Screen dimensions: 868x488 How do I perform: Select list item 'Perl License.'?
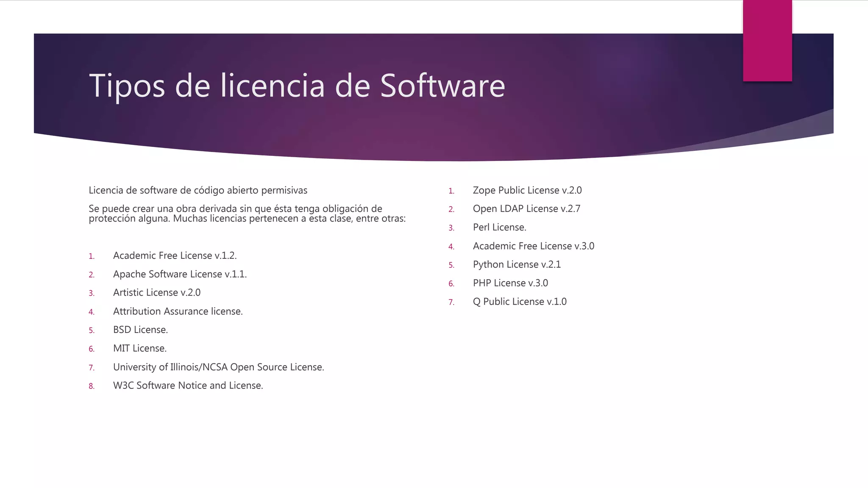pyautogui.click(x=500, y=227)
